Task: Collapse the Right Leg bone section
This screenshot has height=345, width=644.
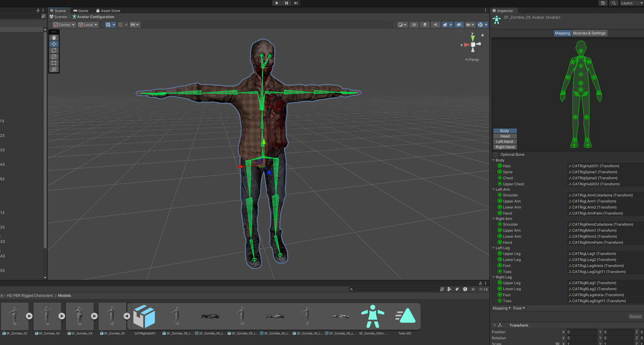Action: (493, 277)
